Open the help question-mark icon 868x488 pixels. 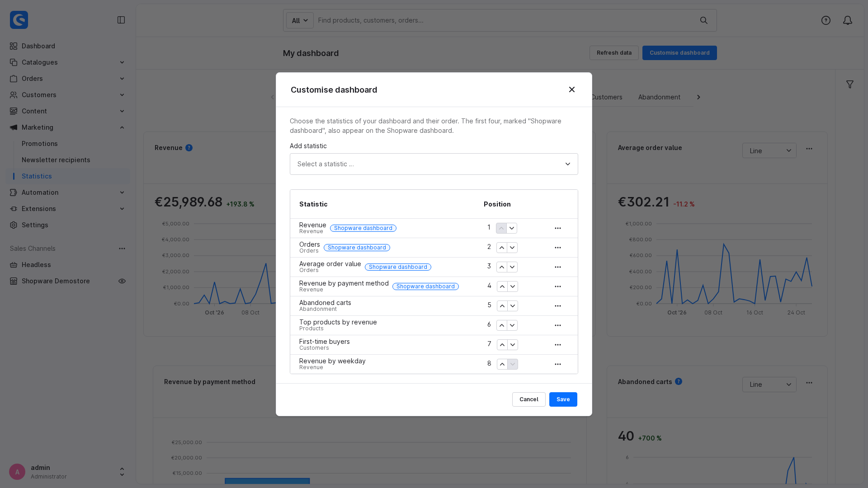(826, 20)
